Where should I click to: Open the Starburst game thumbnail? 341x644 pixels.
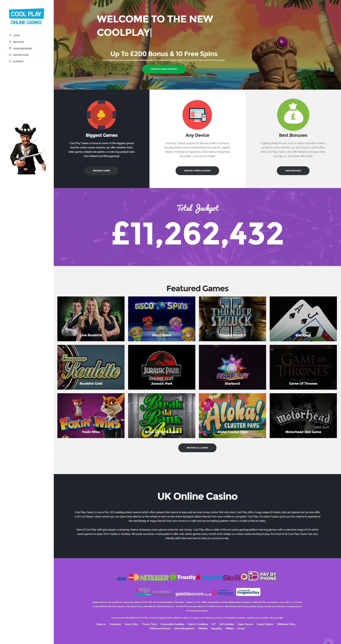click(233, 367)
